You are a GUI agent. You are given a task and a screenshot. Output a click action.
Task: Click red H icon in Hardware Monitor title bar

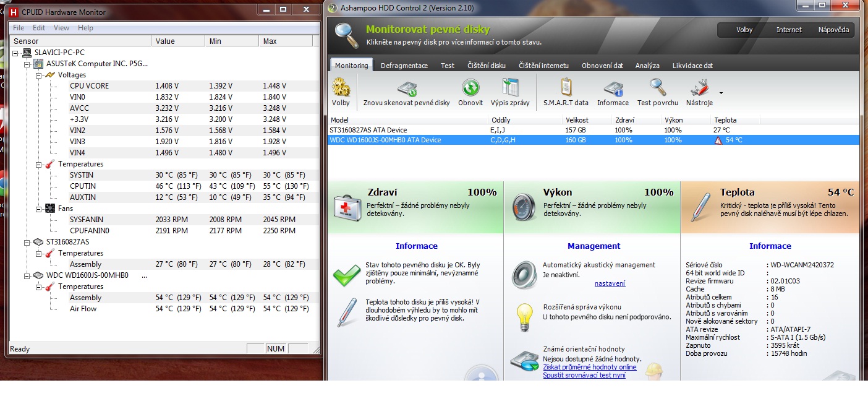[x=13, y=12]
